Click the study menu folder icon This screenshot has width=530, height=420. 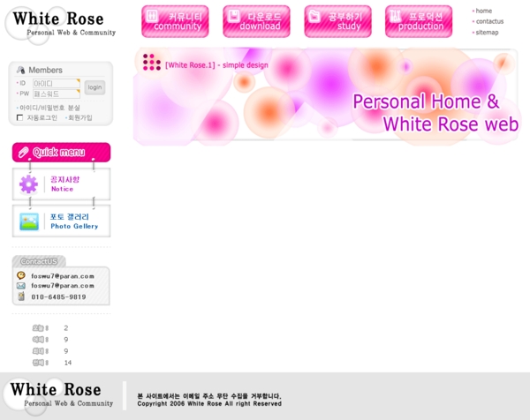(x=314, y=16)
